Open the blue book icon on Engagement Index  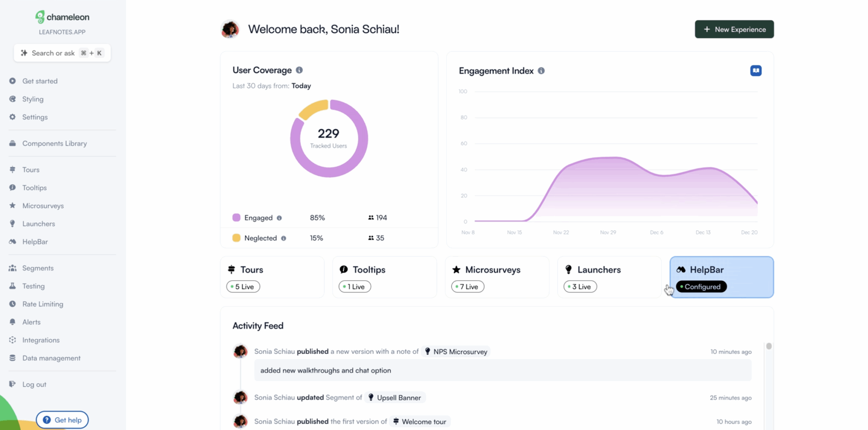756,71
